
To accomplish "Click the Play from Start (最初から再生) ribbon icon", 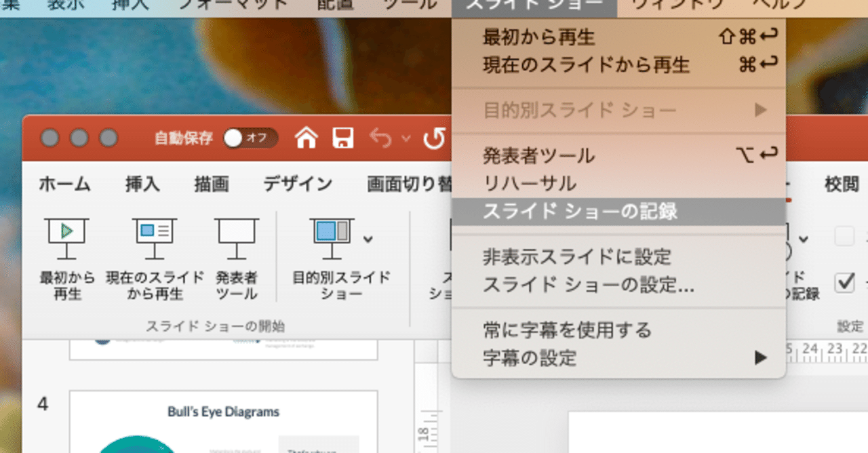I will [66, 239].
